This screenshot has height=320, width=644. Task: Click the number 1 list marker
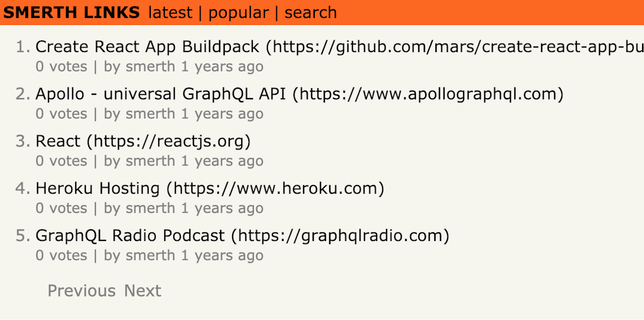pos(24,47)
